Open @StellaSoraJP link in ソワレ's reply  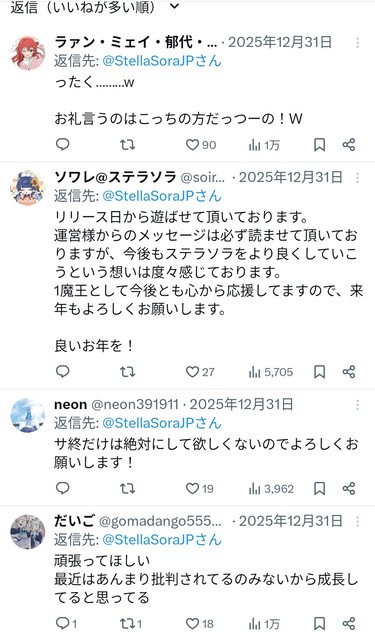tap(162, 196)
